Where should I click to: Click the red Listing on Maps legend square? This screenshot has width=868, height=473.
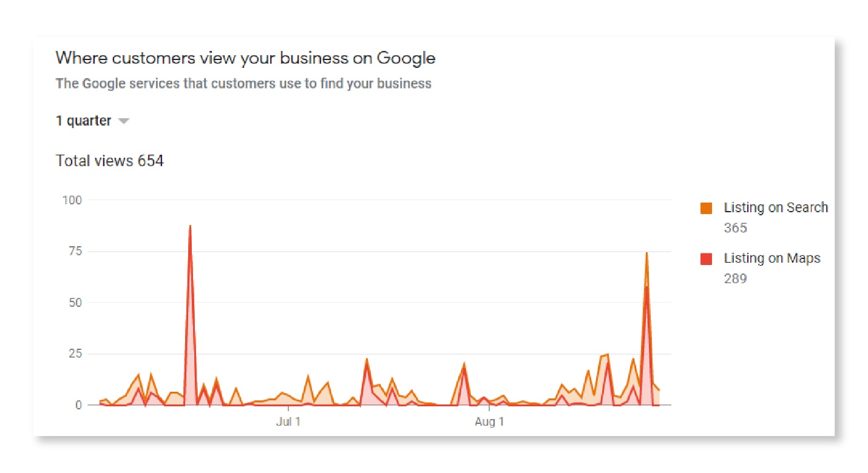(706, 258)
